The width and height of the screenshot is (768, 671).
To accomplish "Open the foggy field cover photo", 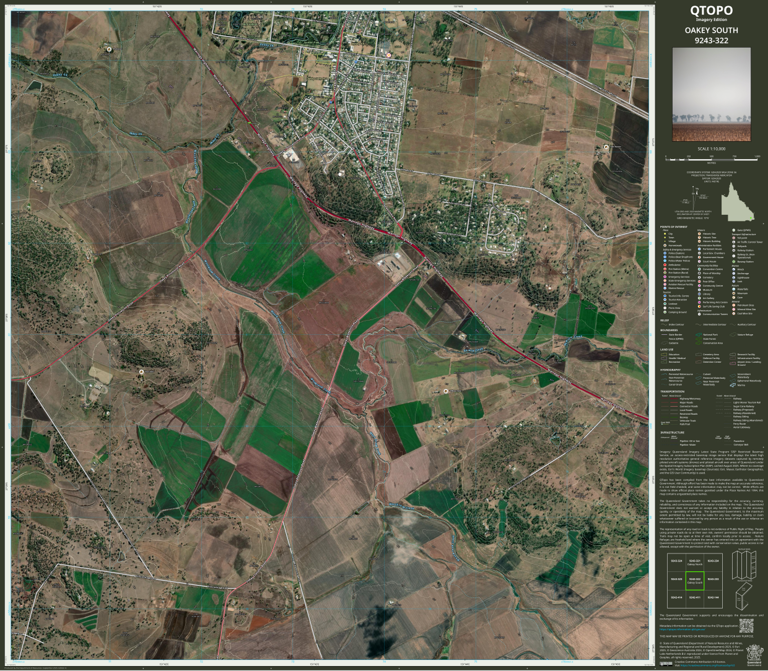I will point(711,95).
